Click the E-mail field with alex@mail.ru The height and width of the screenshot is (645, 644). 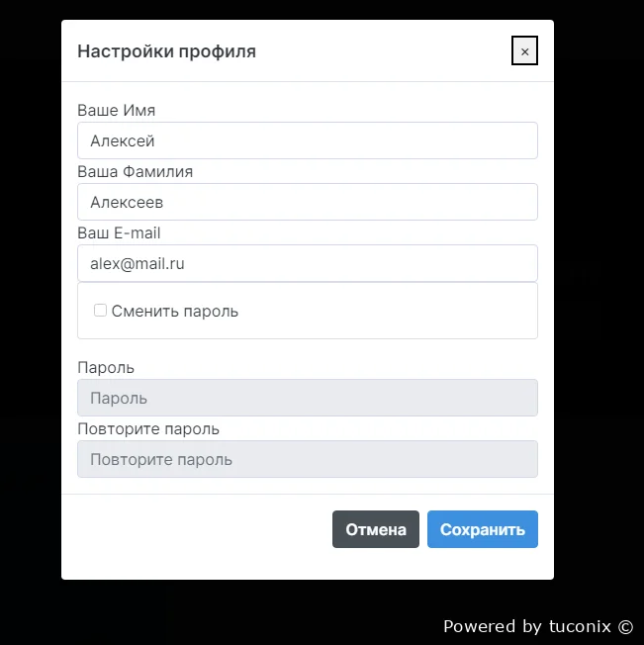(x=308, y=263)
